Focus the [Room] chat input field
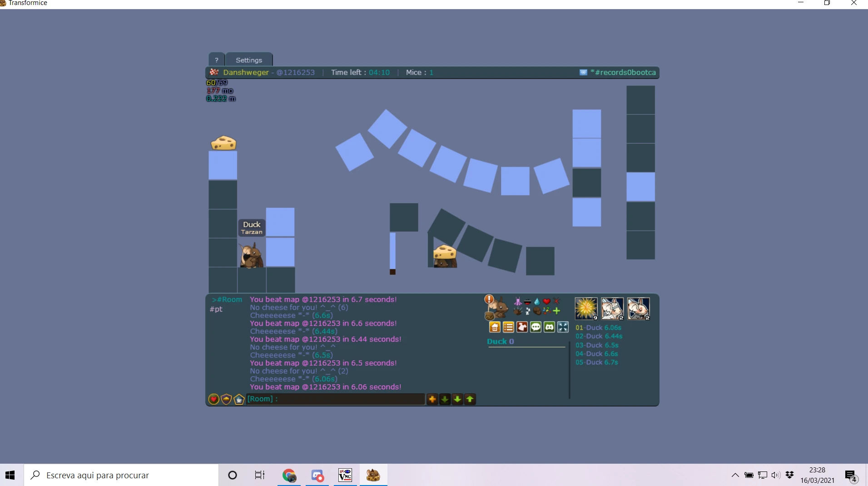 click(336, 399)
